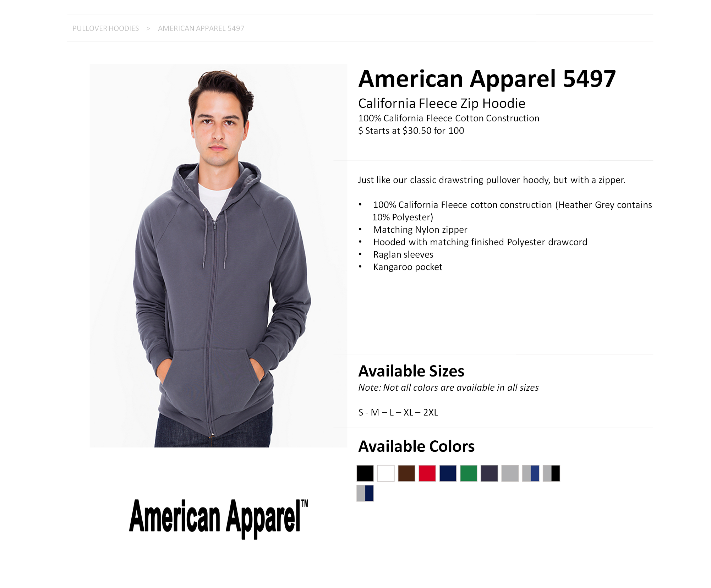The image size is (711, 588).
Task: Pick the solid light grey swatch
Action: click(x=510, y=473)
